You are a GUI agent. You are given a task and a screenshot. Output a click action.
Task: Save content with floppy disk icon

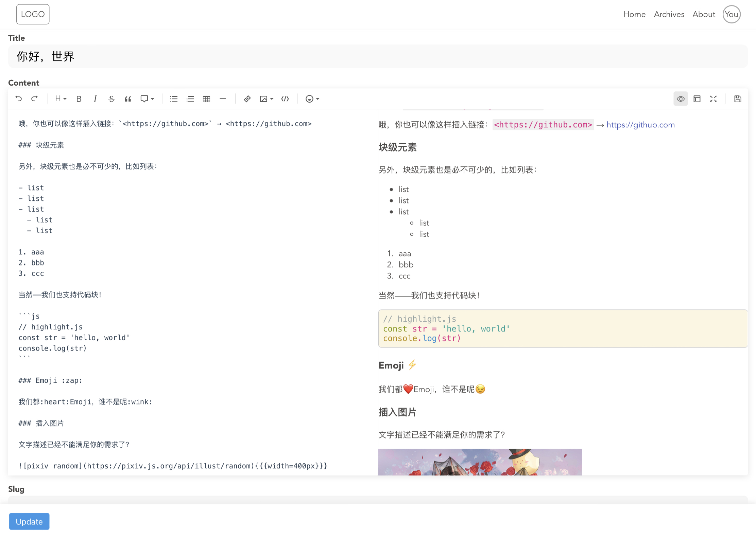coord(737,99)
